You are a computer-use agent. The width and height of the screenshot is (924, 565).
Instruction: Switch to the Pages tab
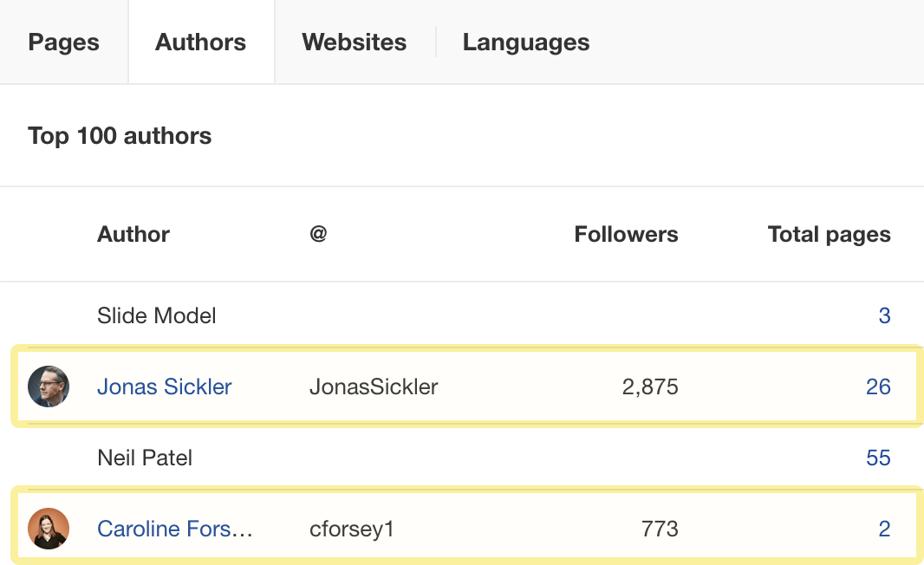[x=63, y=42]
